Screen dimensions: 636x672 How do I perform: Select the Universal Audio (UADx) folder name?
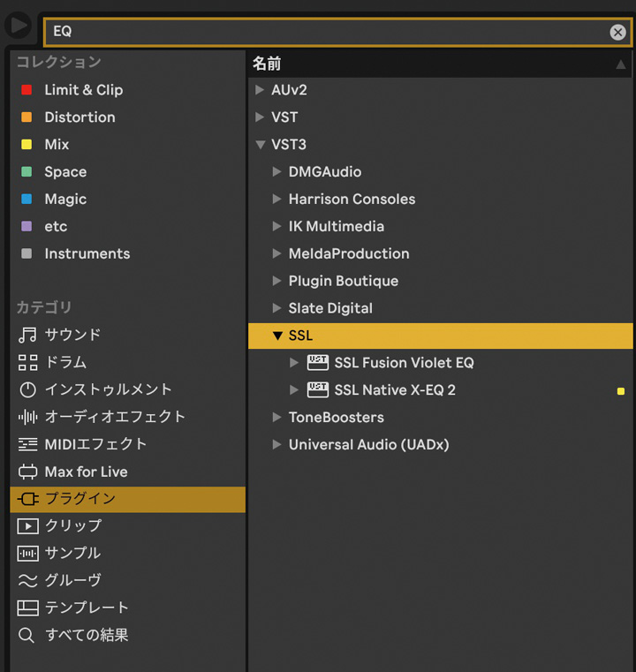369,445
